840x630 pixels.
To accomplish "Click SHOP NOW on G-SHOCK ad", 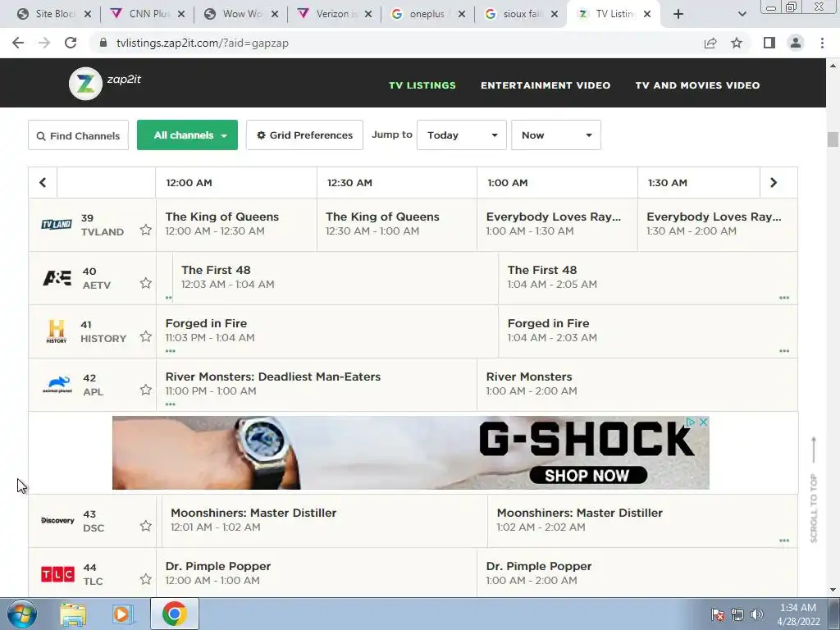I will click(x=587, y=475).
